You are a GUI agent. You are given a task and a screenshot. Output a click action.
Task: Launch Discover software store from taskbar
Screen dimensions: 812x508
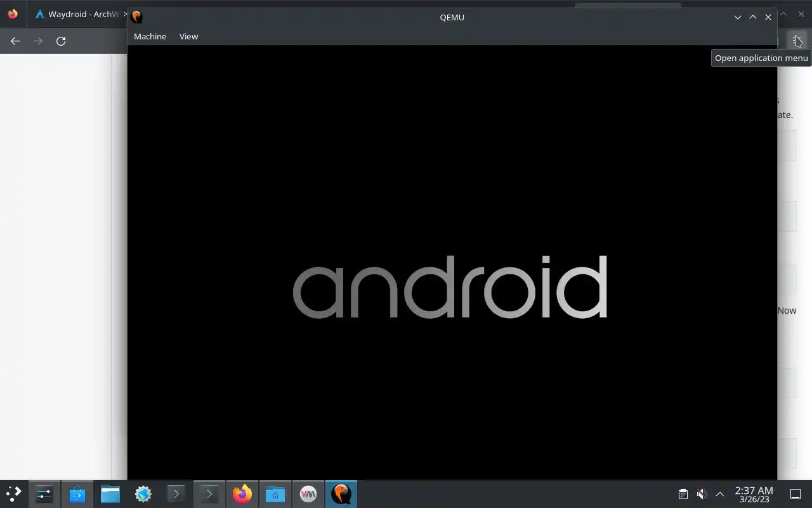click(77, 493)
